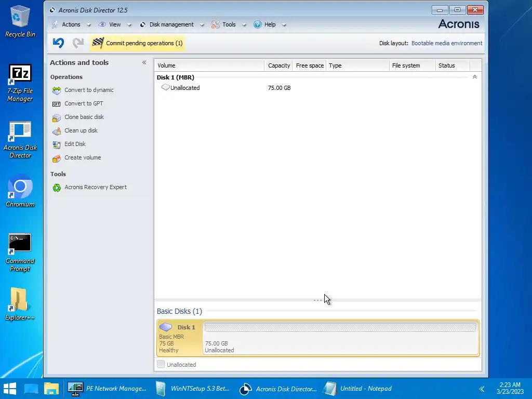The width and height of the screenshot is (532, 399).
Task: Click dropdown arrow next to View
Action: [x=129, y=25]
